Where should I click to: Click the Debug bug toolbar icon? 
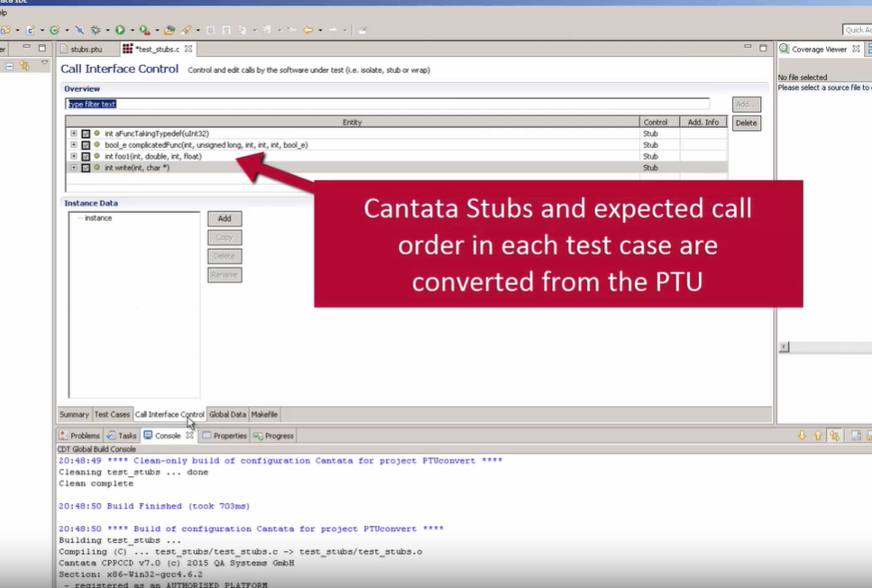tap(96, 30)
